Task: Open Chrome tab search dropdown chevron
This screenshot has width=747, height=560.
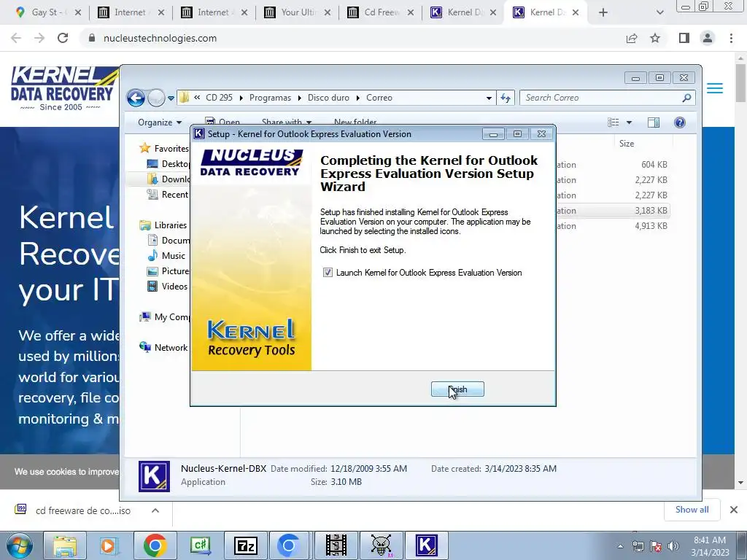Action: [x=659, y=12]
